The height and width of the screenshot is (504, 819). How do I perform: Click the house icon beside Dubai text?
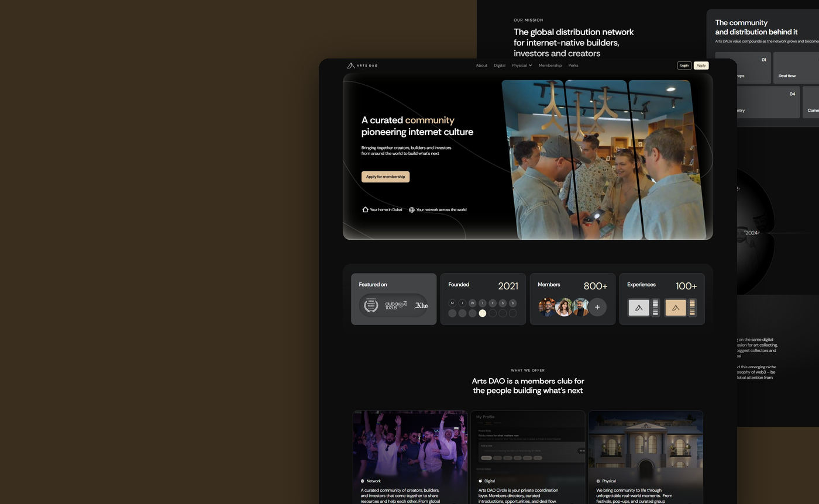(365, 209)
